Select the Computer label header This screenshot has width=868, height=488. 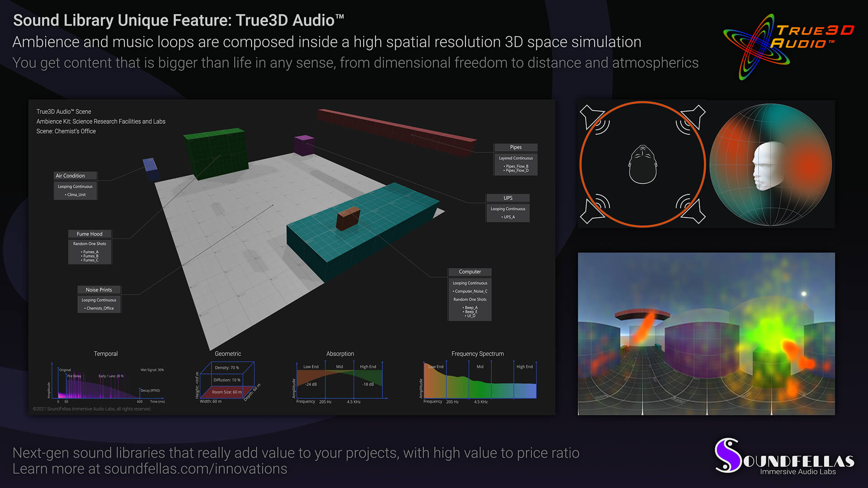[x=470, y=272]
